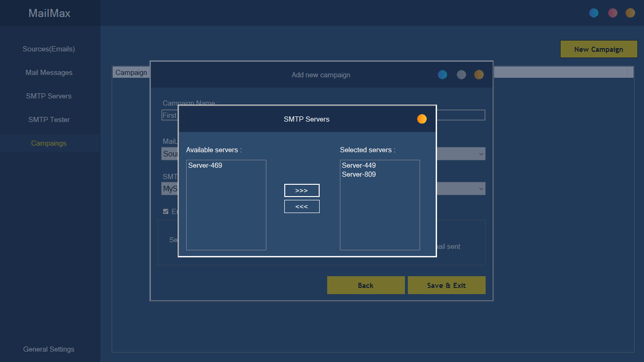Switch to the Campaign tab

pos(131,72)
